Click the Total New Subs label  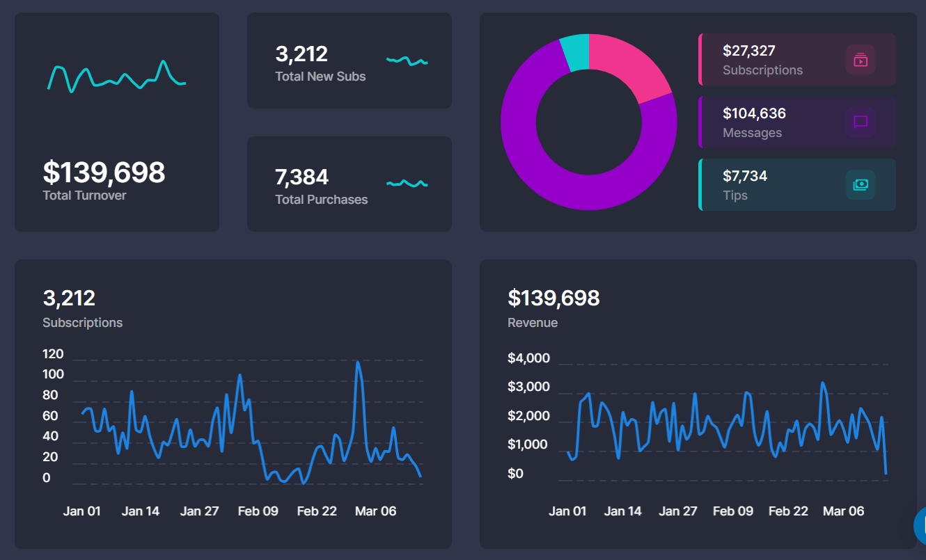click(320, 77)
